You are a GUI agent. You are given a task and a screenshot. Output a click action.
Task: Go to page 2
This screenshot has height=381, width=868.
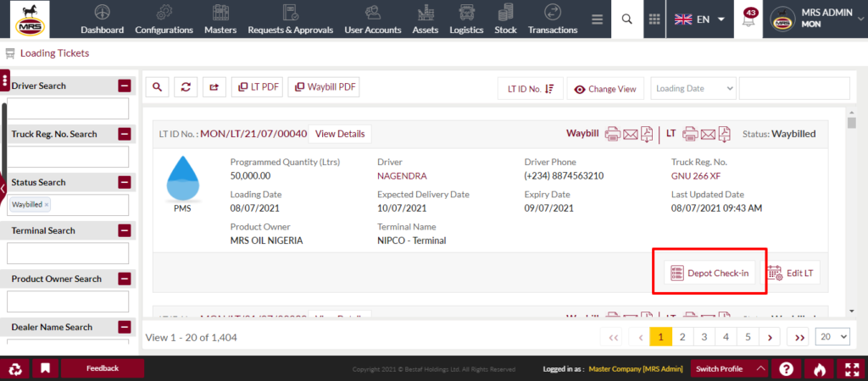point(682,337)
